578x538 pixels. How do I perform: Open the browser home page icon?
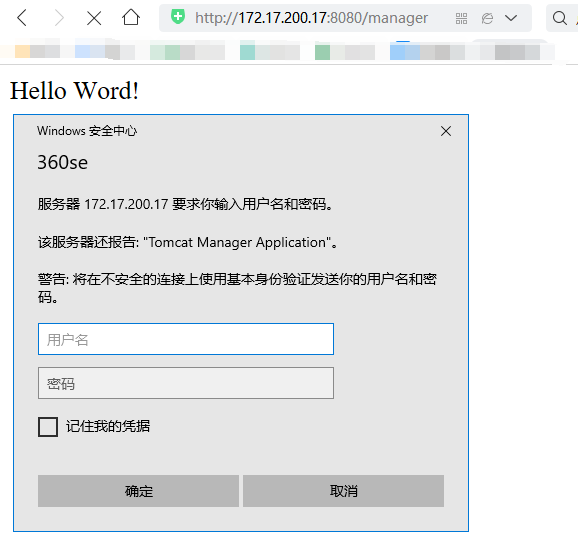coord(131,17)
